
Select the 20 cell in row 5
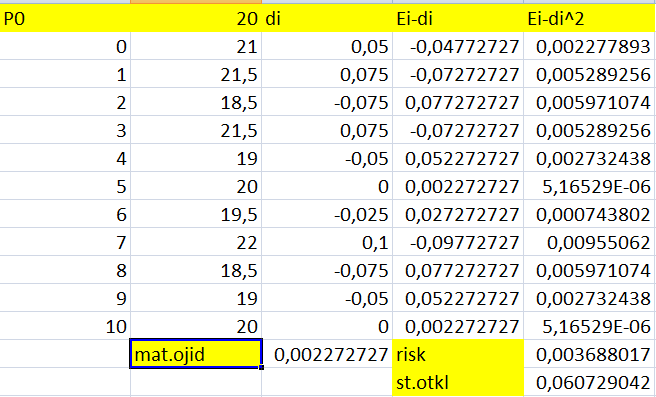(x=196, y=186)
